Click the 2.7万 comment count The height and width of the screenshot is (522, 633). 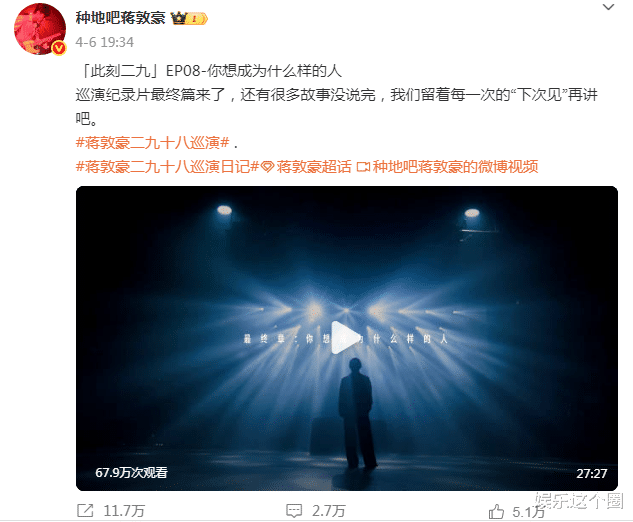click(x=328, y=511)
